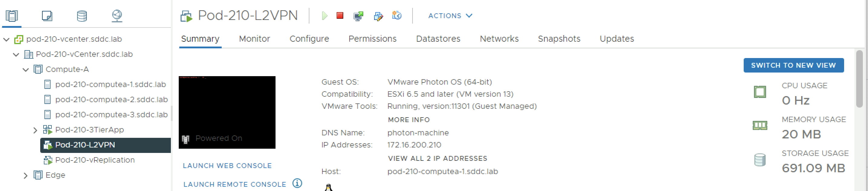Click the red Power Off icon
Screen dimensions: 868x191
[340, 15]
